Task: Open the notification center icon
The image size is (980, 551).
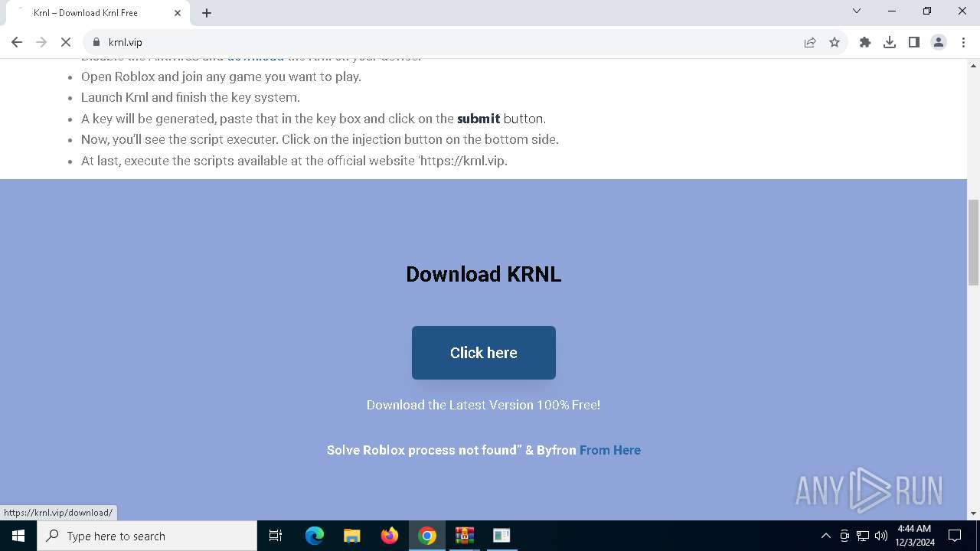Action: (955, 536)
